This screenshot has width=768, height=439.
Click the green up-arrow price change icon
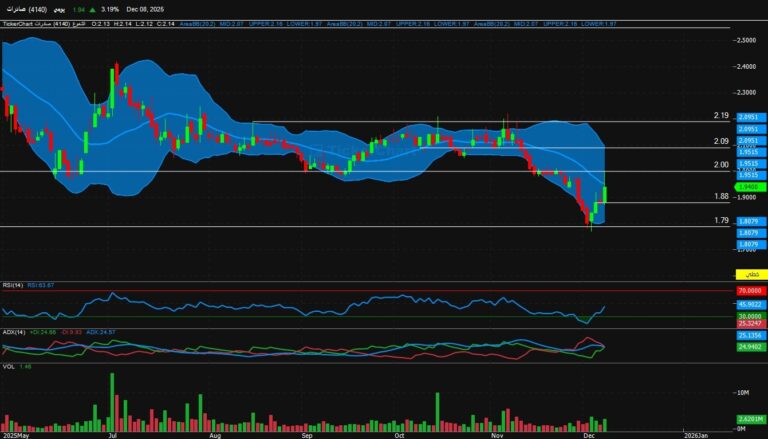pos(92,8)
